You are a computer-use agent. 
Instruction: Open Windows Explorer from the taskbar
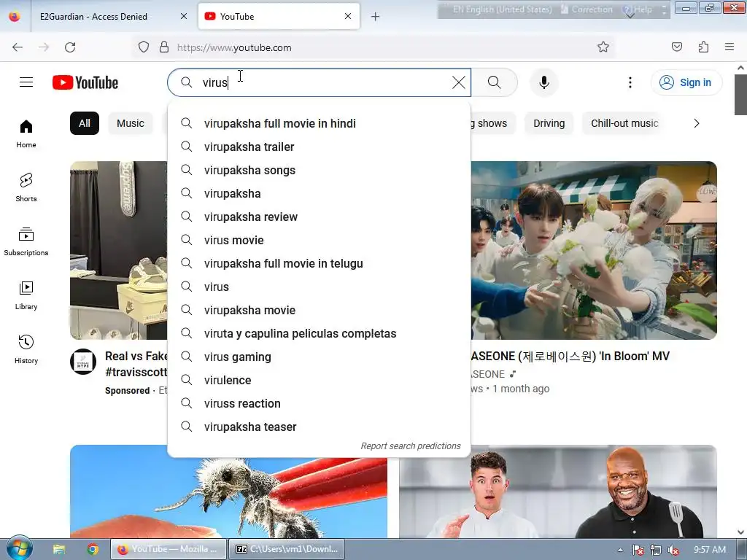[x=59, y=550]
